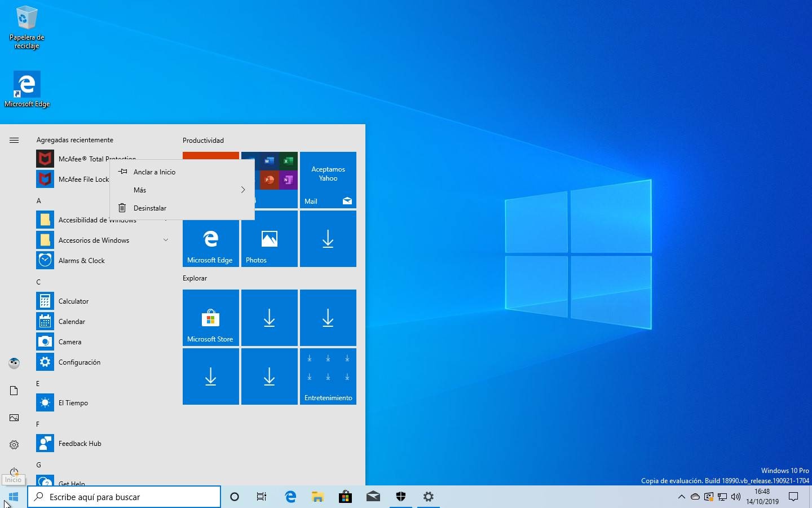812x508 pixels.
Task: Select Más in the context menu
Action: click(182, 190)
